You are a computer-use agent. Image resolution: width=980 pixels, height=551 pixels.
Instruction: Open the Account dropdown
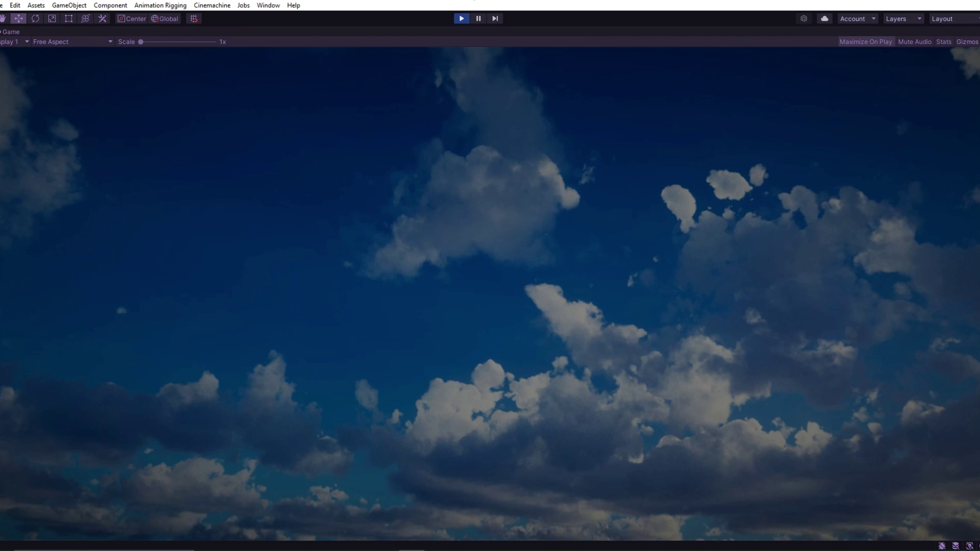[x=857, y=19]
